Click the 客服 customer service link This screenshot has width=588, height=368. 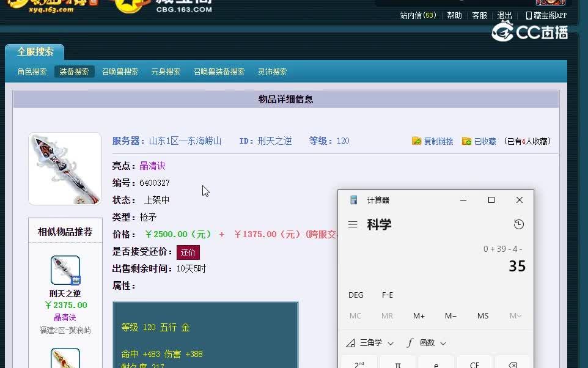pyautogui.click(x=479, y=15)
